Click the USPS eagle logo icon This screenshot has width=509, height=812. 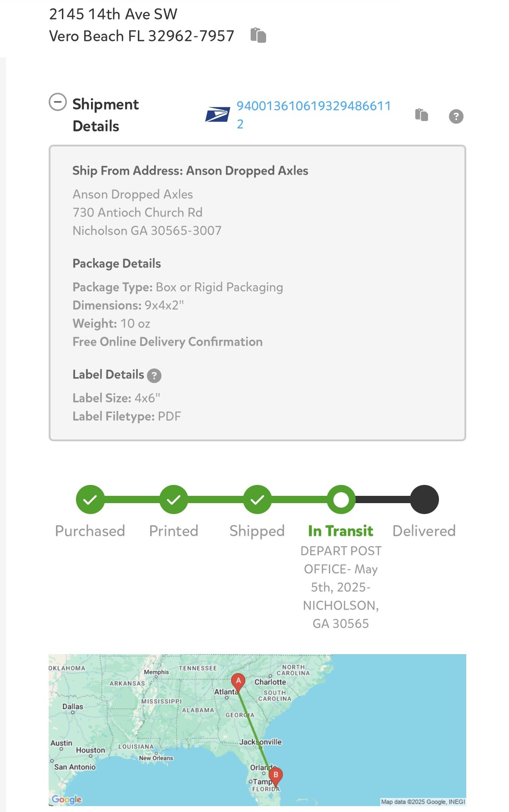(217, 114)
